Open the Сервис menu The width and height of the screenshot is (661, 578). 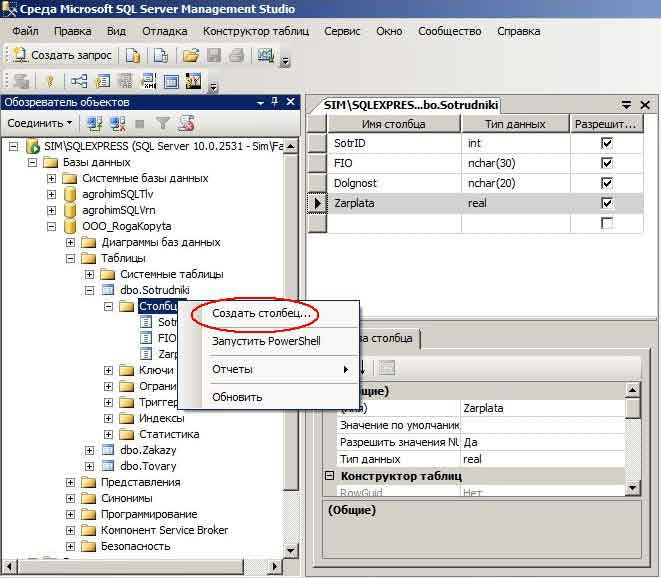(x=342, y=31)
